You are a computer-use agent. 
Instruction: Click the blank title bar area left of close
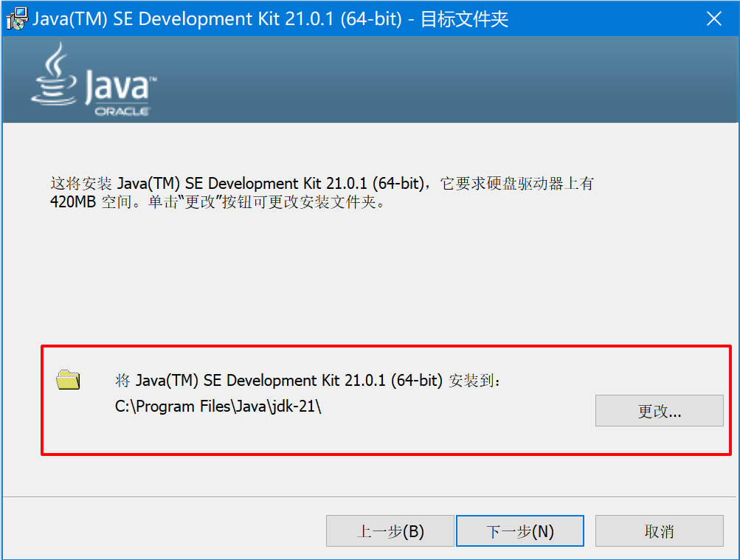tap(605, 19)
